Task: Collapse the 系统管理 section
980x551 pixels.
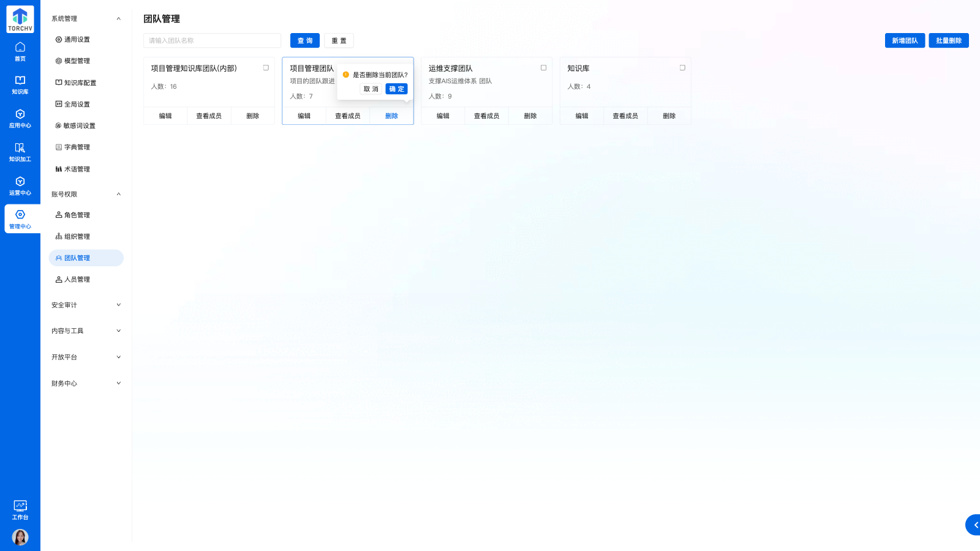Action: (x=86, y=18)
